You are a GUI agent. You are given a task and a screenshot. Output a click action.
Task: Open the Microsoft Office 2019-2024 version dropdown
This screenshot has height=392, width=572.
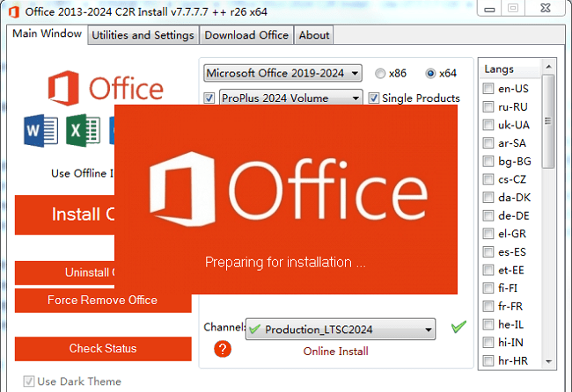pos(282,73)
